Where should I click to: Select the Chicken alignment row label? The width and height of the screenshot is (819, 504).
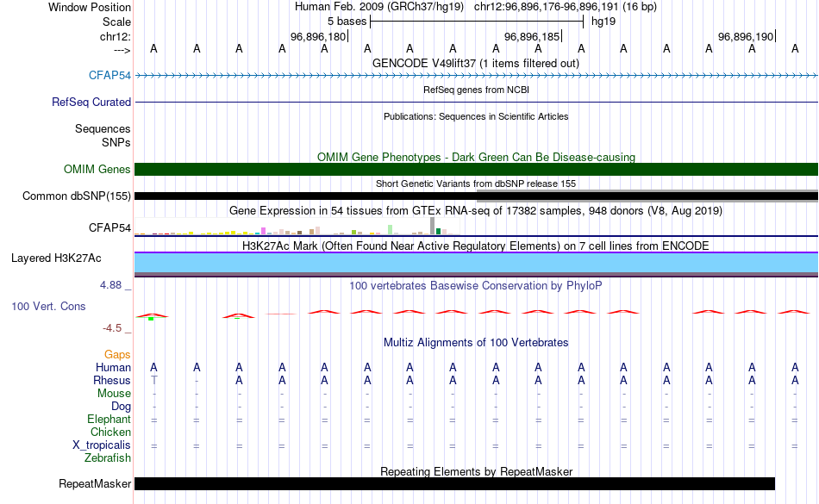(110, 432)
